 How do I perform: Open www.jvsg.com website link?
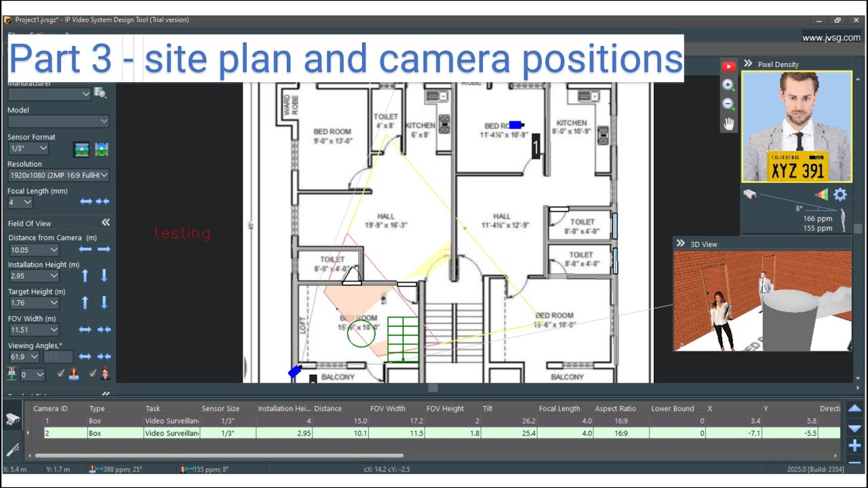coord(831,38)
